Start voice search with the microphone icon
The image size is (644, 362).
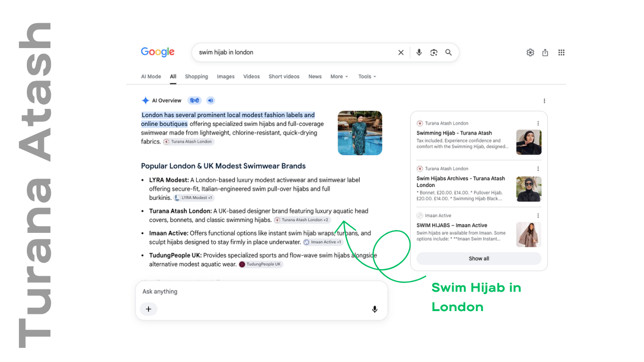pos(419,52)
